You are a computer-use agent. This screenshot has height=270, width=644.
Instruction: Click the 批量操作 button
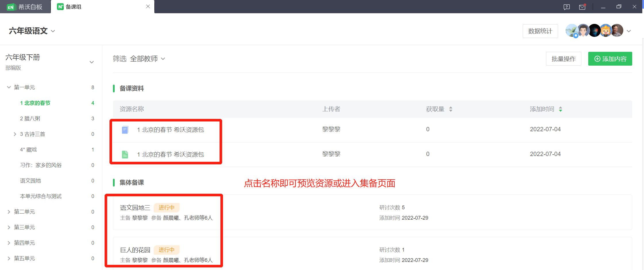[564, 59]
